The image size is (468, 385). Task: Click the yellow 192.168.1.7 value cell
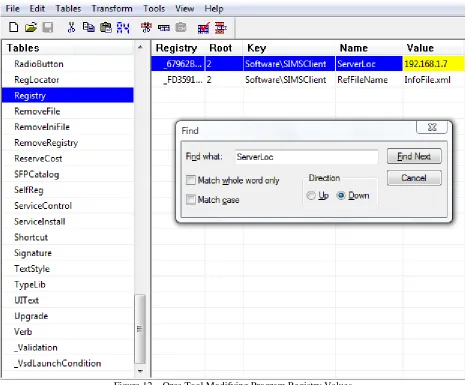(434, 64)
